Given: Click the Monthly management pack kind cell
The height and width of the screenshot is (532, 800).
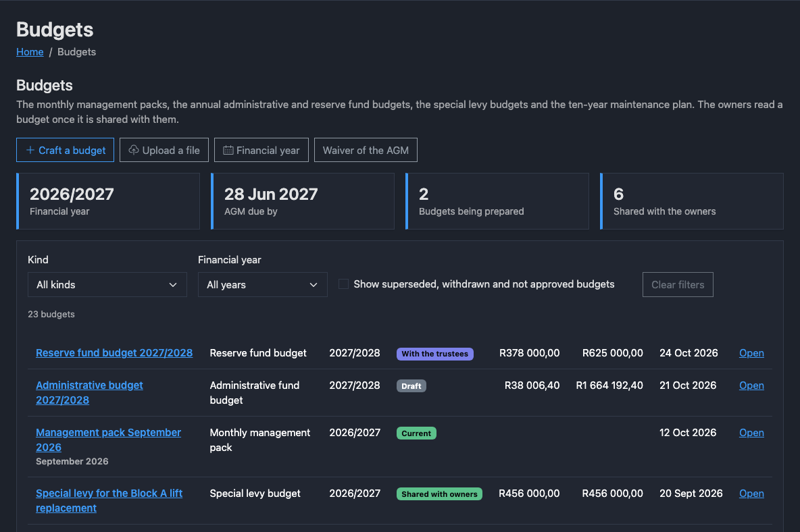Looking at the screenshot, I should click(x=259, y=440).
